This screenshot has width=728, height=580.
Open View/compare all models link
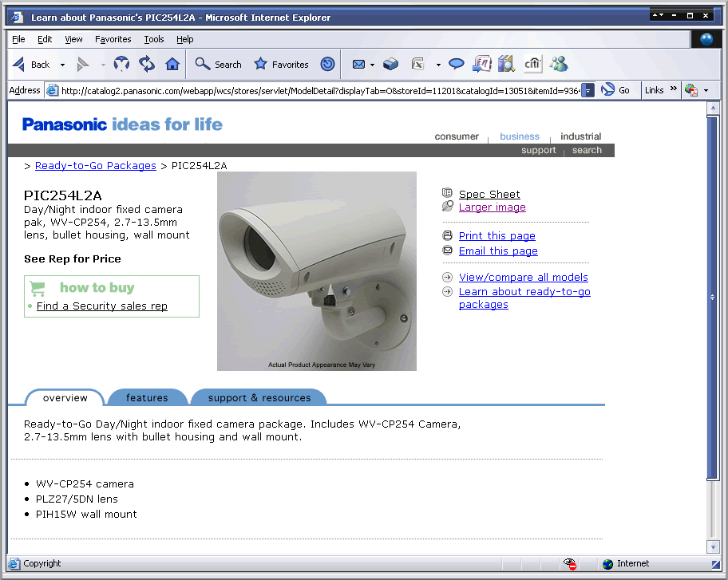pyautogui.click(x=524, y=278)
